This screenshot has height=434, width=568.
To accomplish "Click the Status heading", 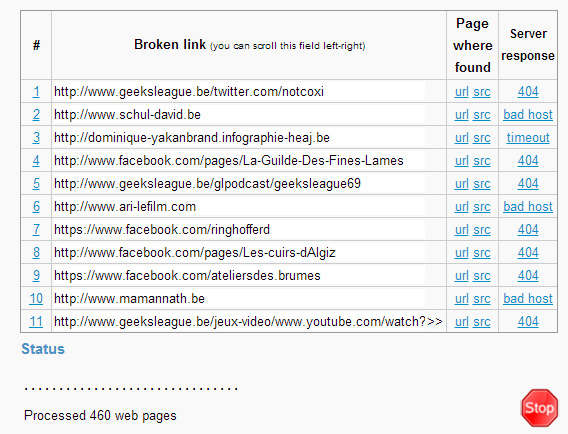I will click(43, 349).
